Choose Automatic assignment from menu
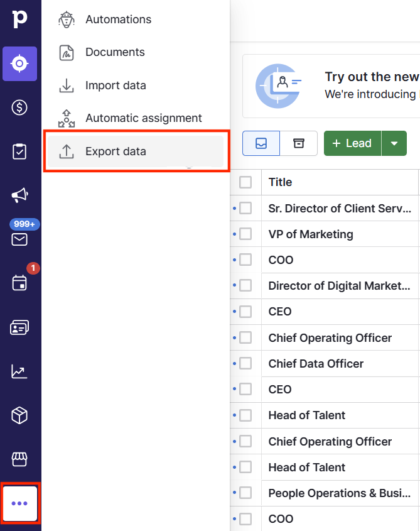The image size is (420, 531). click(136, 118)
